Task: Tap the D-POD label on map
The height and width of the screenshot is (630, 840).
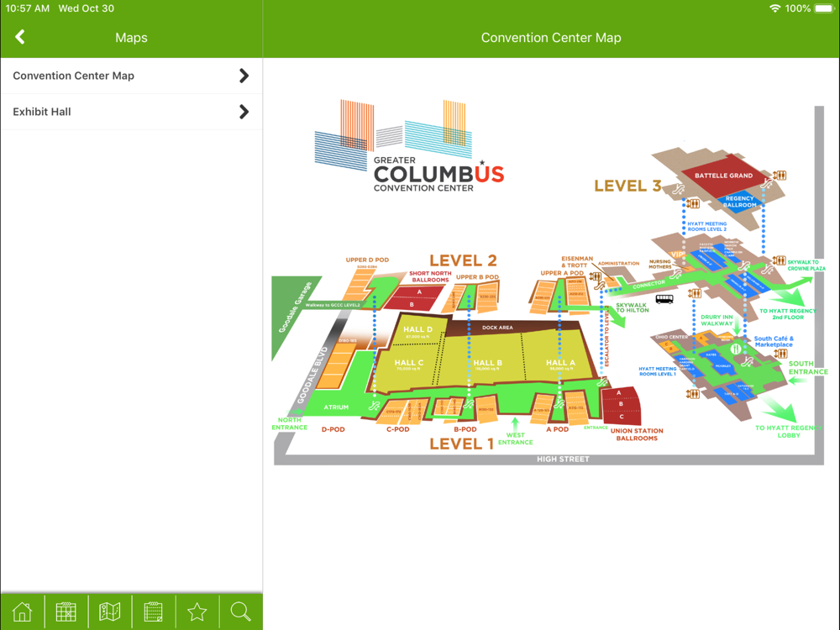Action: [333, 429]
